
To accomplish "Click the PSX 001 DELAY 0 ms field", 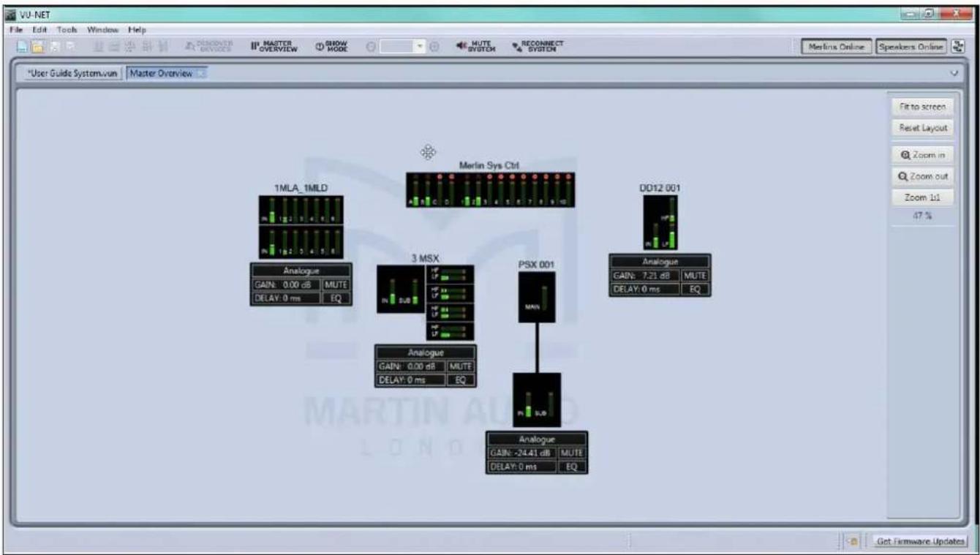I will [522, 467].
